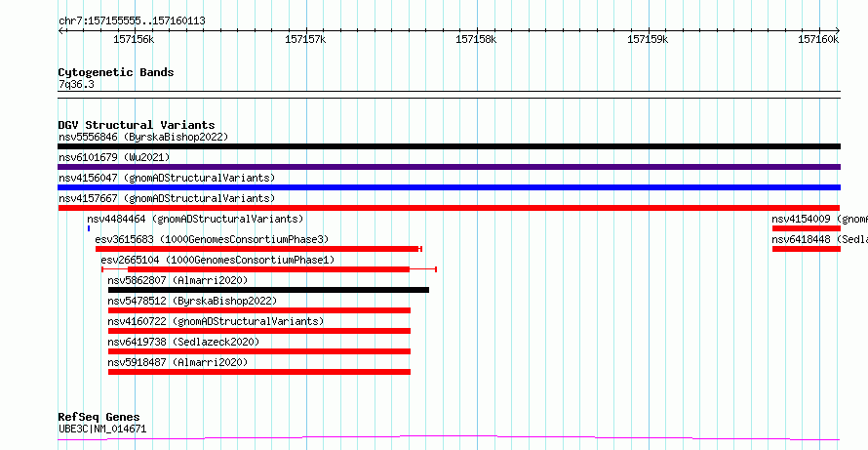Click the 157159k ruler tick
Screen dimensions: 868x450
[x=649, y=39]
